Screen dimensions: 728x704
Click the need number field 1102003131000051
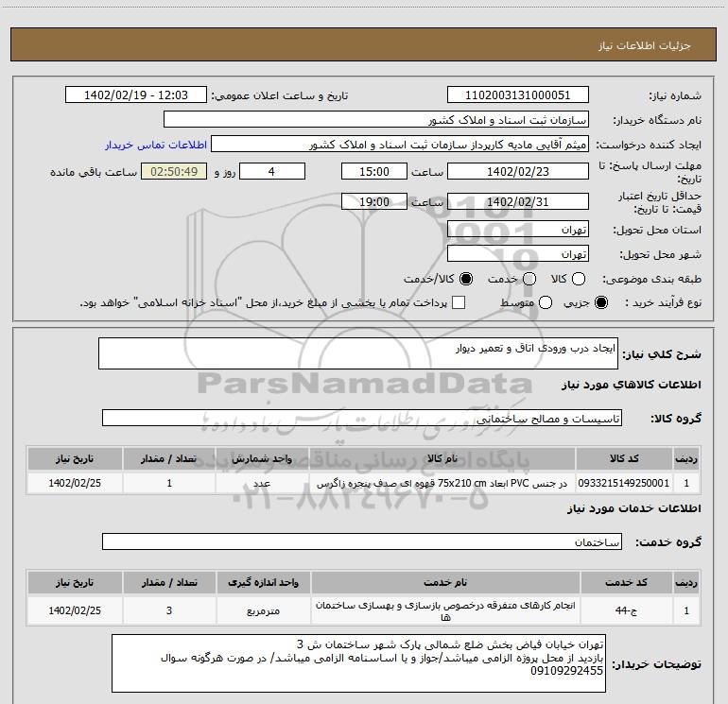click(x=518, y=95)
